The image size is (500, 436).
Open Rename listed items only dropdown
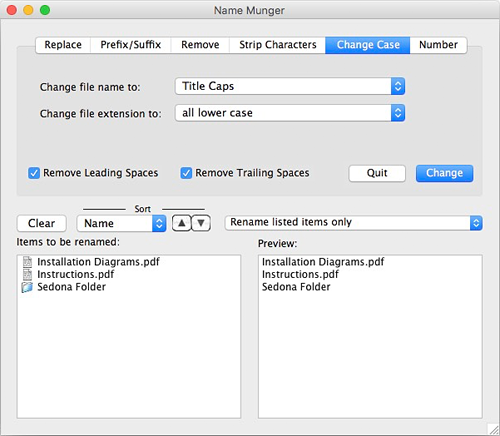[x=354, y=223]
